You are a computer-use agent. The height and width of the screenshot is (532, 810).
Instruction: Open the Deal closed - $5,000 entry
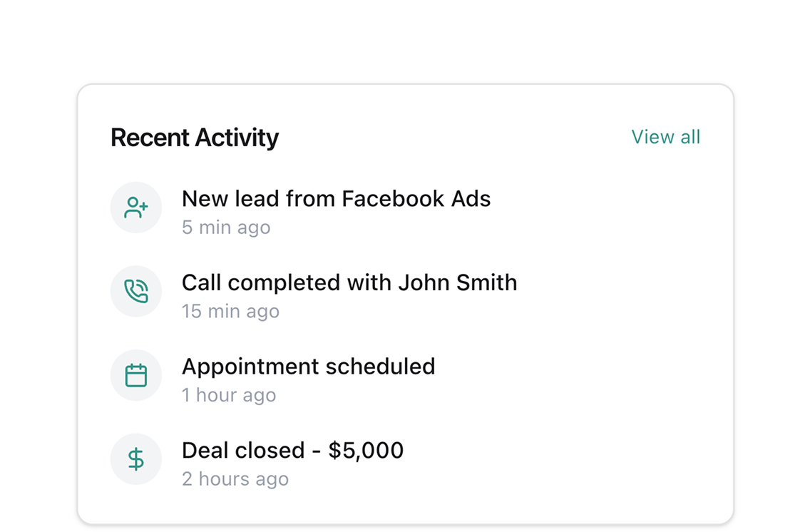pyautogui.click(x=292, y=451)
